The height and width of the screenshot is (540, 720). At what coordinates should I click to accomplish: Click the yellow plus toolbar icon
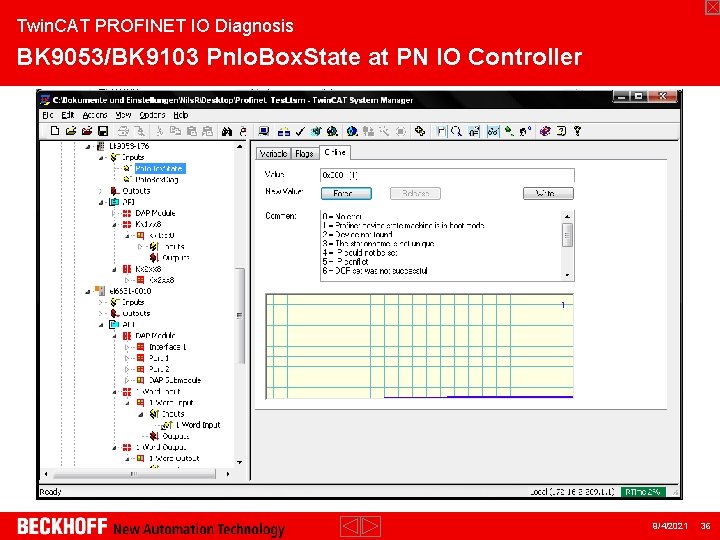pos(420,131)
